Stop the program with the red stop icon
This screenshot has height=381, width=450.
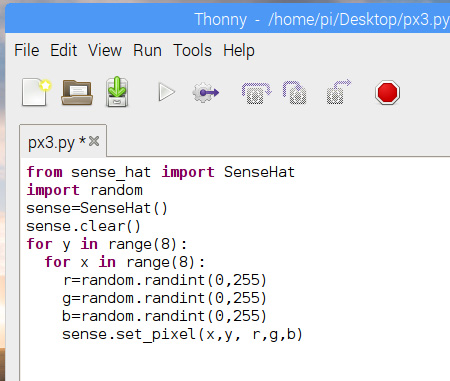coord(387,92)
